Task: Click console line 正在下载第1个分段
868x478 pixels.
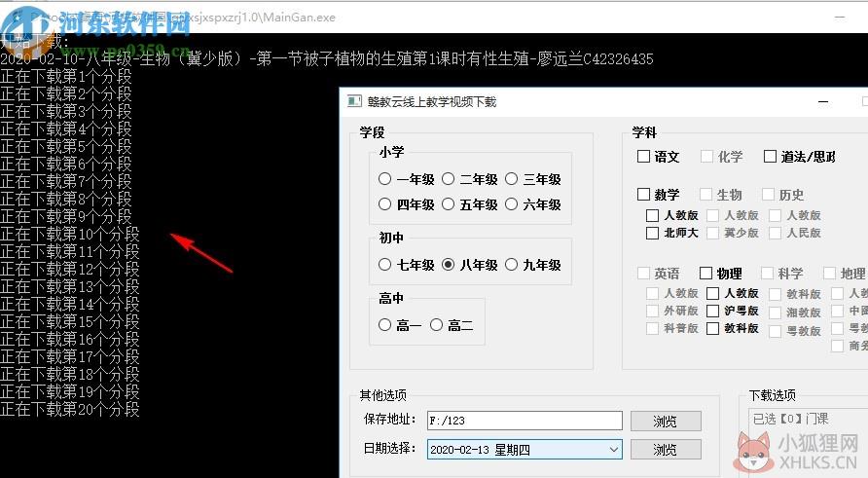Action: click(x=66, y=76)
